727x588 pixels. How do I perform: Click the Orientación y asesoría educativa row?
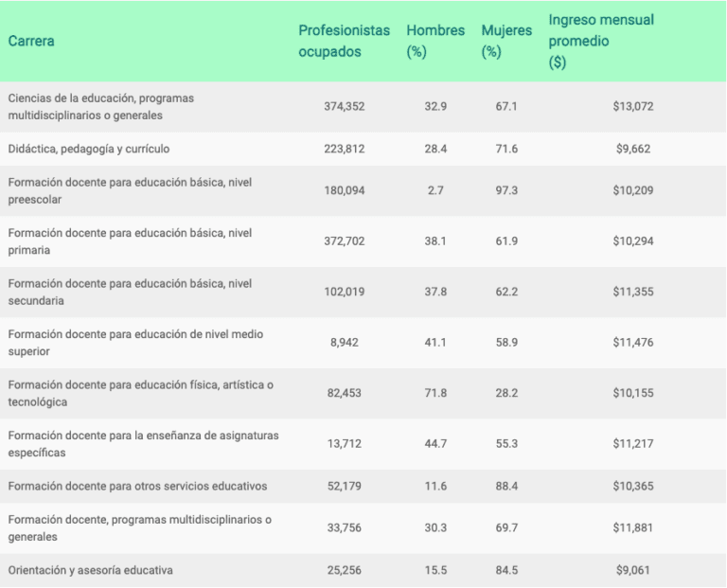click(x=90, y=569)
